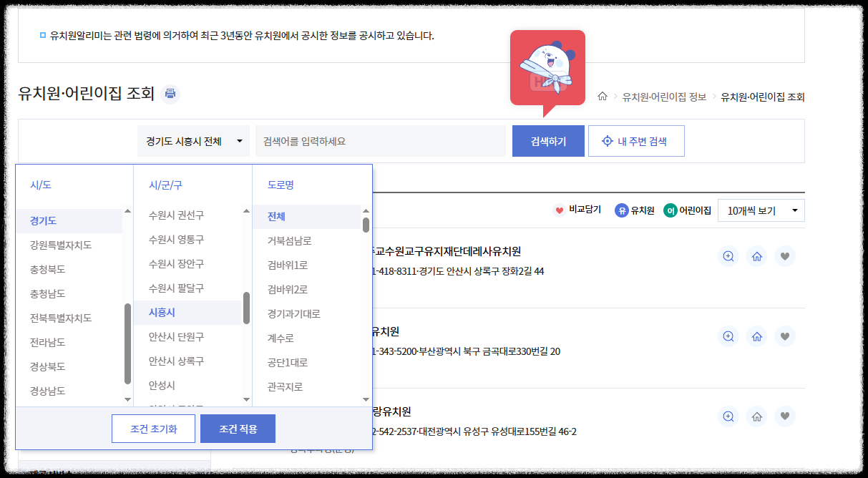Click the printer icon beside the page title
The height and width of the screenshot is (478, 868).
point(170,94)
